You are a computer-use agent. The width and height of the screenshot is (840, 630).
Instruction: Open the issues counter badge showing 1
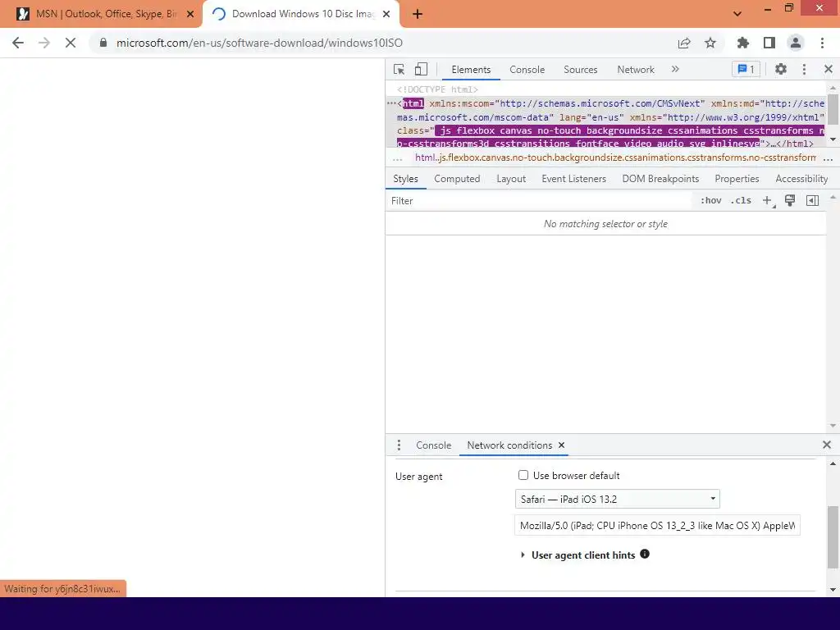tap(746, 69)
